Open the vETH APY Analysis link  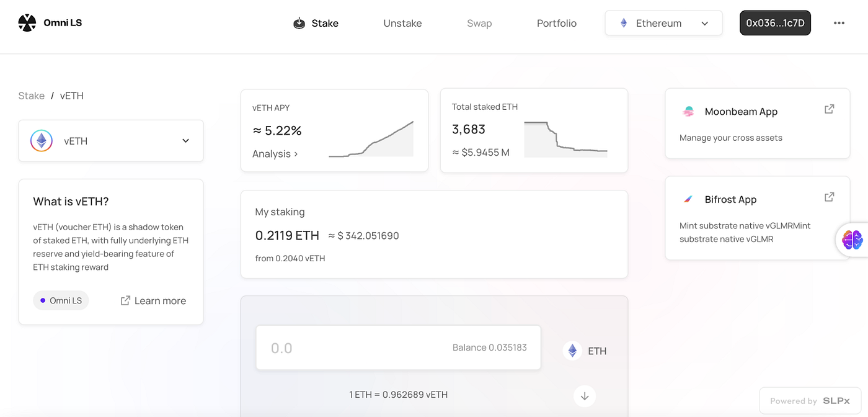point(275,153)
